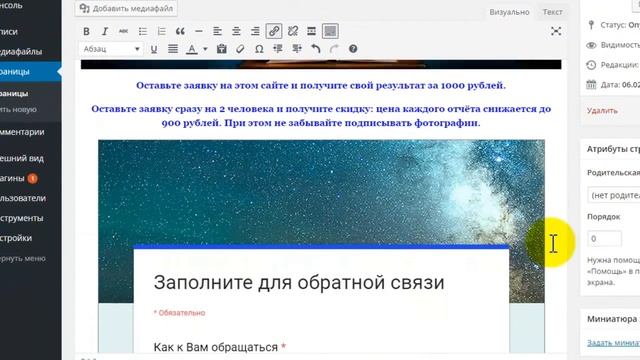The width and height of the screenshot is (640, 360).
Task: Remove the link with the unlink icon
Action: 293,31
